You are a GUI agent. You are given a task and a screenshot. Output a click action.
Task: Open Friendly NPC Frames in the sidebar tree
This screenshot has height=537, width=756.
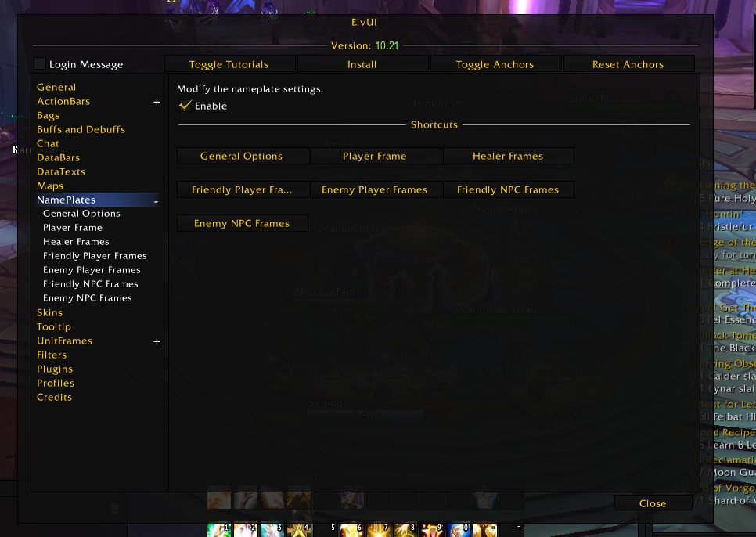(x=90, y=284)
